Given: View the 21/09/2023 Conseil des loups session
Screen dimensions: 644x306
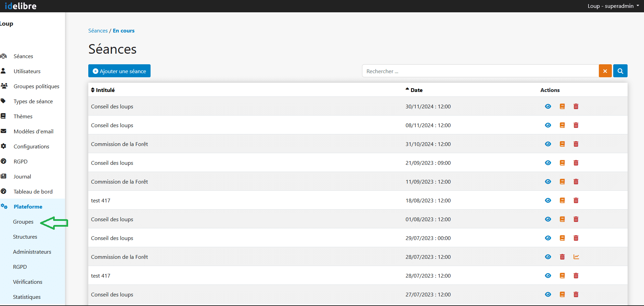Looking at the screenshot, I should pyautogui.click(x=548, y=163).
